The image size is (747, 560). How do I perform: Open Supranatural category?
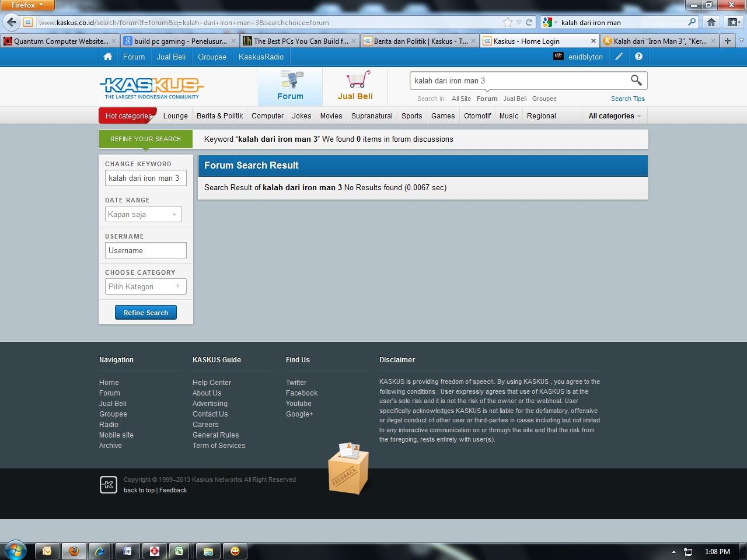[372, 116]
